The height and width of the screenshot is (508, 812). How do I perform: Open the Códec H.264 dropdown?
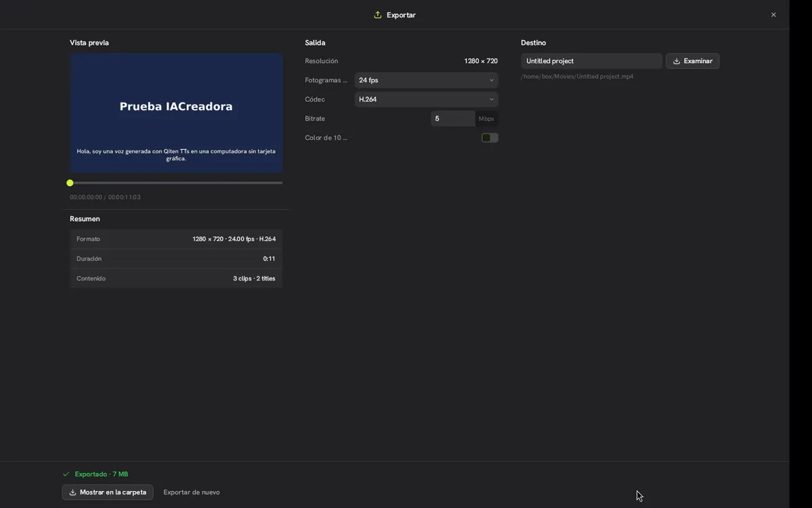[426, 99]
